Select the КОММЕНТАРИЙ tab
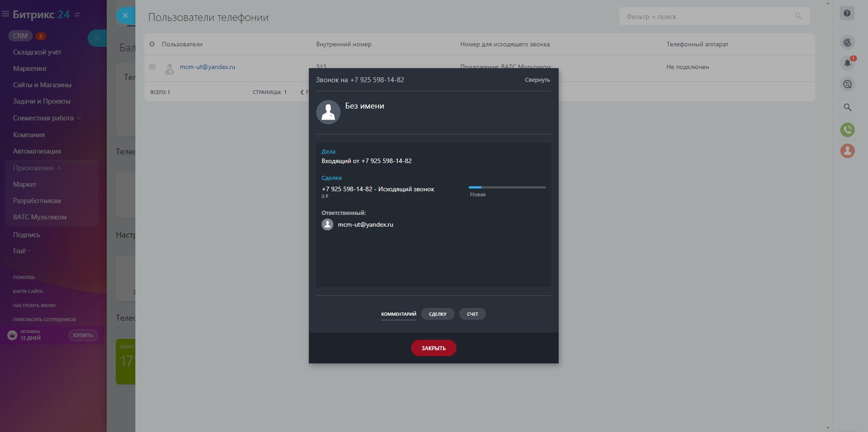The width and height of the screenshot is (868, 432). [399, 314]
